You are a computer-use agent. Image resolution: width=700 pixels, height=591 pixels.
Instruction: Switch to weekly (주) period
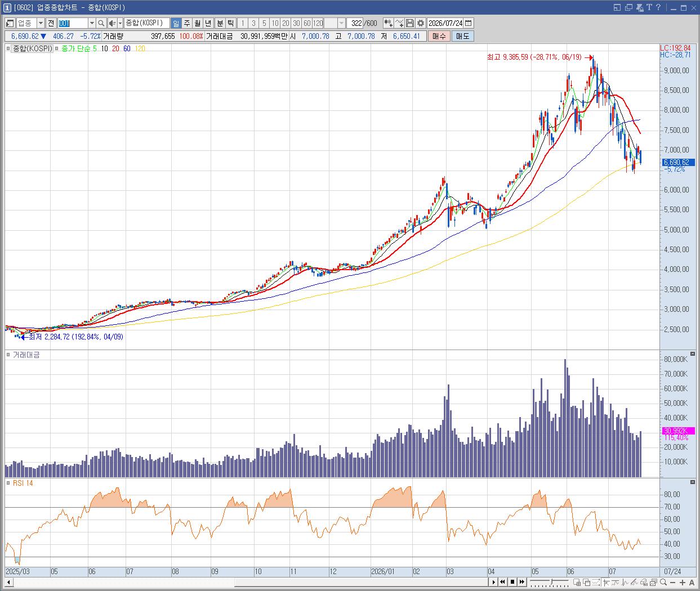(187, 23)
